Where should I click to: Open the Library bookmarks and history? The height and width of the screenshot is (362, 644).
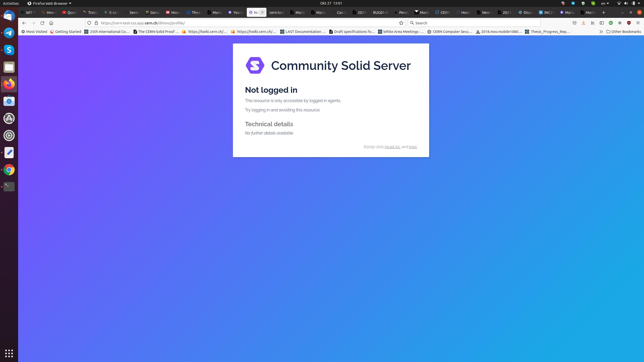593,23
